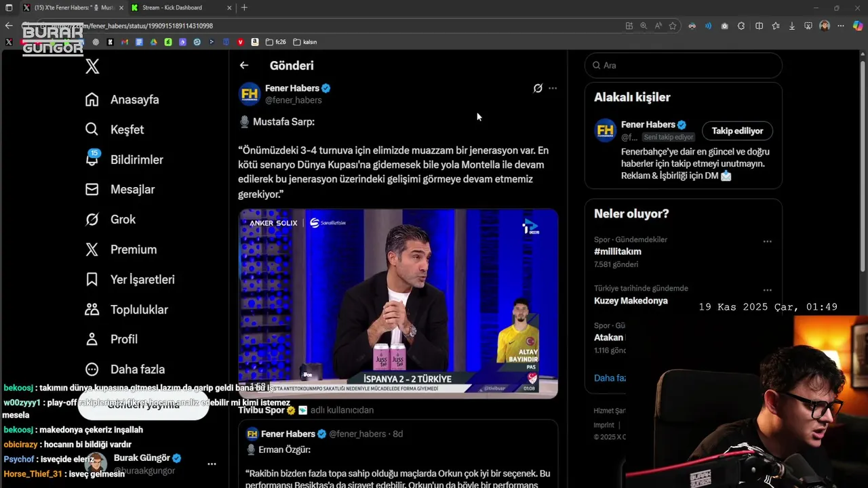Click the back arrow beside Gönderi
868x488 pixels.
point(244,65)
